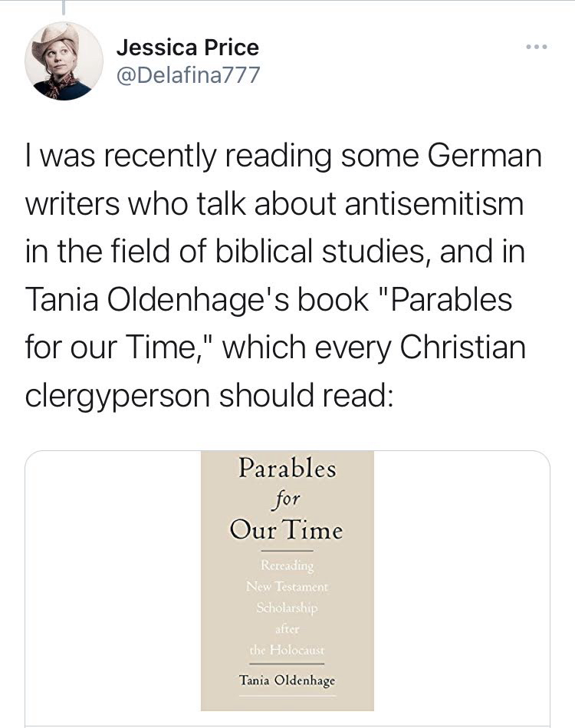Click "Our Time" on the book cover
575x728 pixels.
coord(286,529)
